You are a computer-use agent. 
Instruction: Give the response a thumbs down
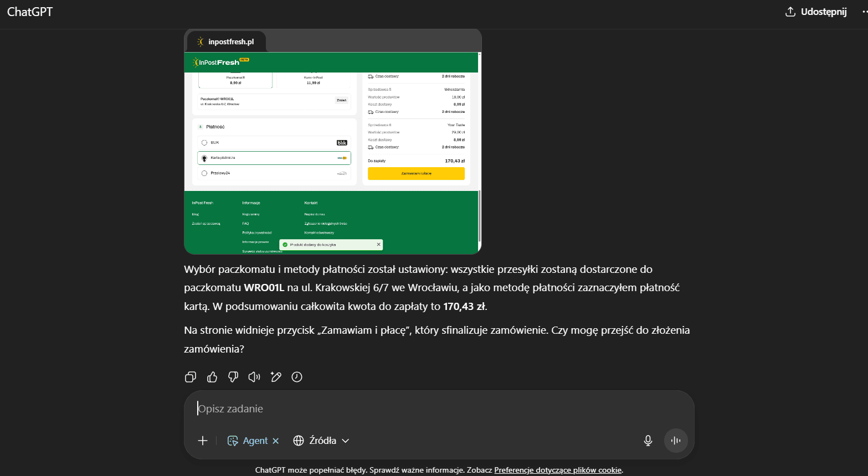pos(233,377)
